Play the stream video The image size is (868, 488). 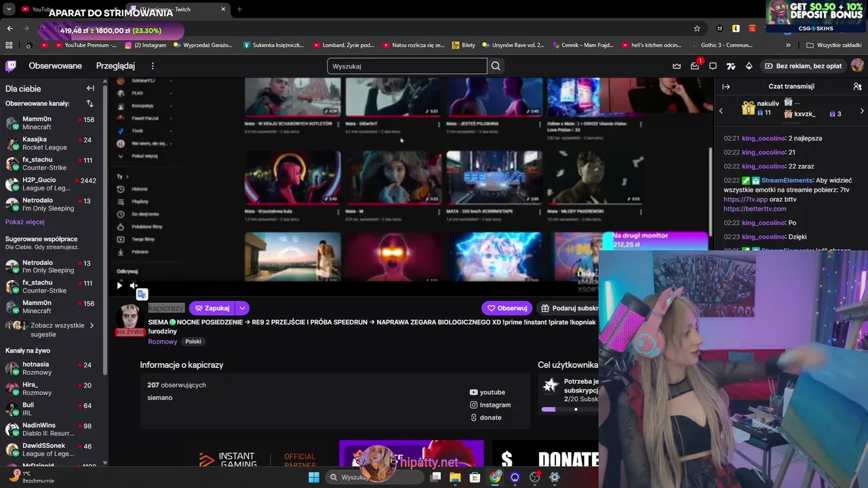(x=119, y=285)
